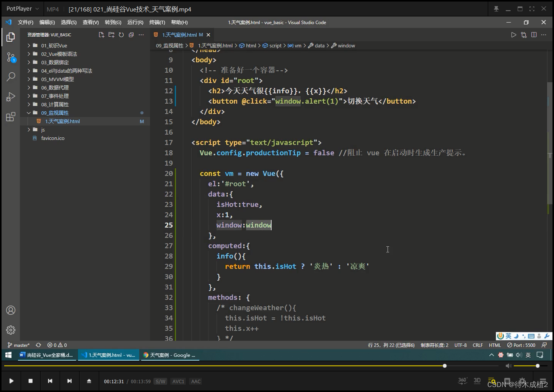
Task: Click the New Folder icon in the explorer
Action: coord(111,35)
